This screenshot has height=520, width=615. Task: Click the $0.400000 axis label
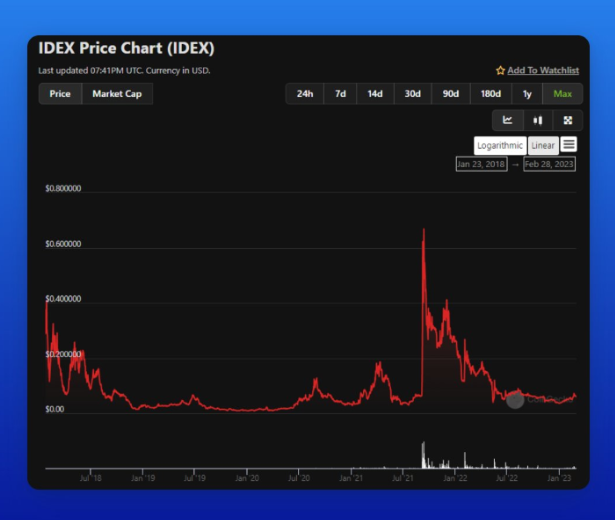(63, 299)
